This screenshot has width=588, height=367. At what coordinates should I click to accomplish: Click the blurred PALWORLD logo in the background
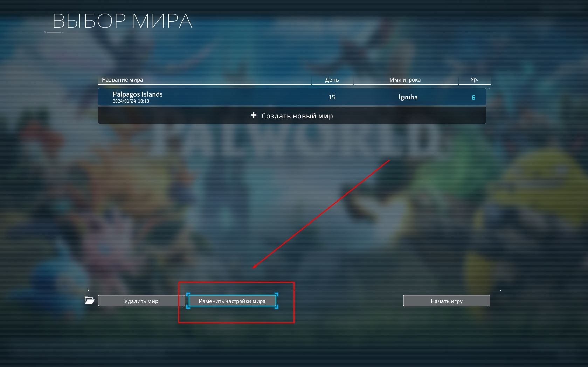tap(295, 139)
